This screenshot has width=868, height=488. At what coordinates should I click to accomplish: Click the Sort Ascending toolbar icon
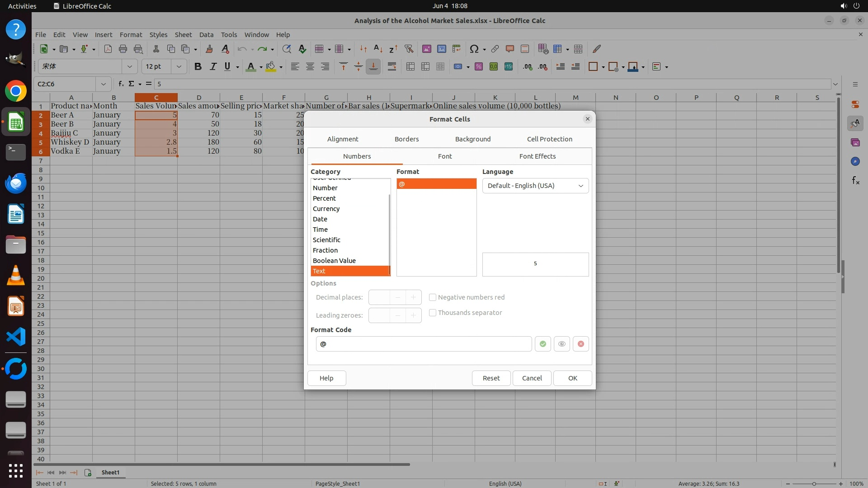tap(378, 49)
